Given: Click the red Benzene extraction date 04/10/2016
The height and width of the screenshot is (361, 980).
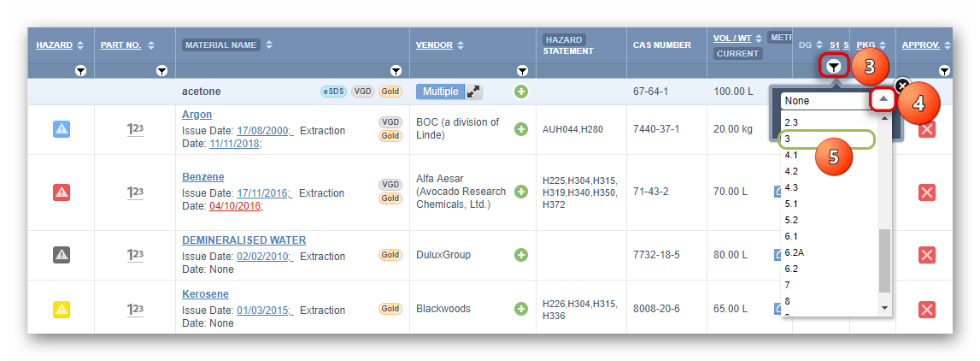Looking at the screenshot, I should tap(237, 206).
